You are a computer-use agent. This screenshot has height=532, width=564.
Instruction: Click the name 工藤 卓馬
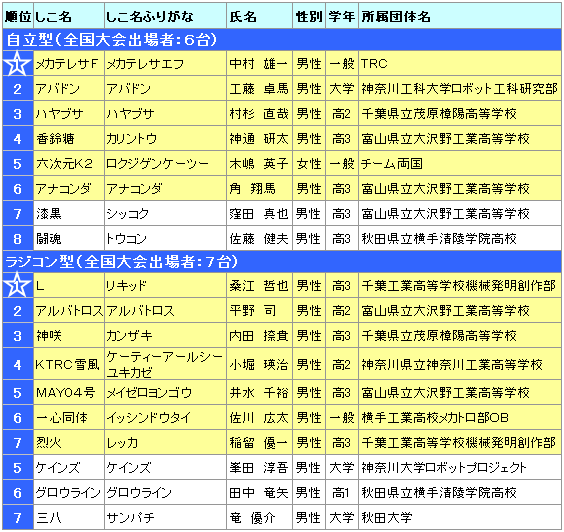(259, 88)
